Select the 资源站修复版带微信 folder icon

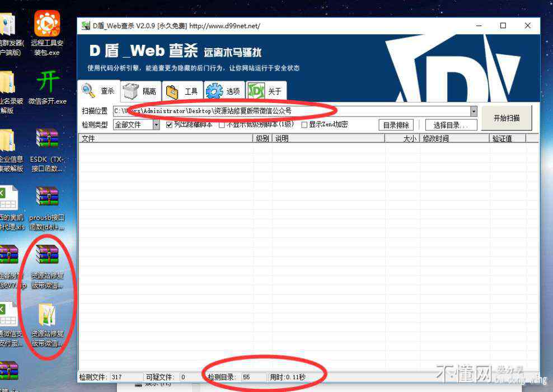click(x=47, y=325)
